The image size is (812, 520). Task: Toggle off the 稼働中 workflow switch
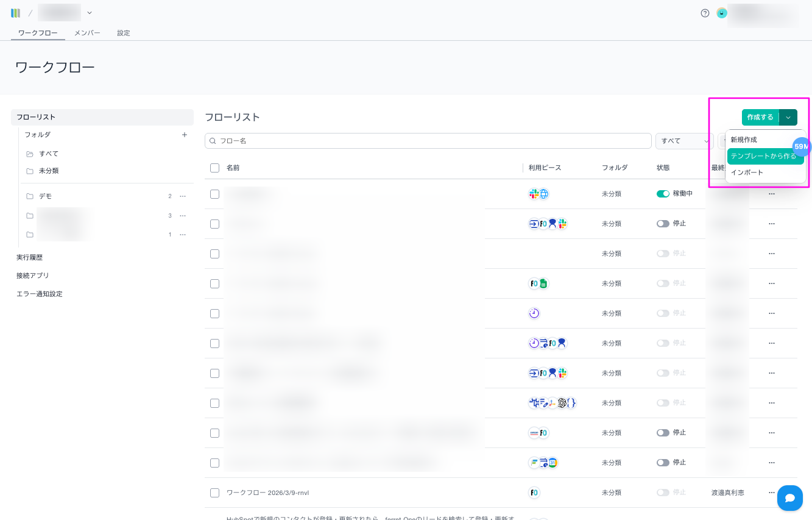663,194
